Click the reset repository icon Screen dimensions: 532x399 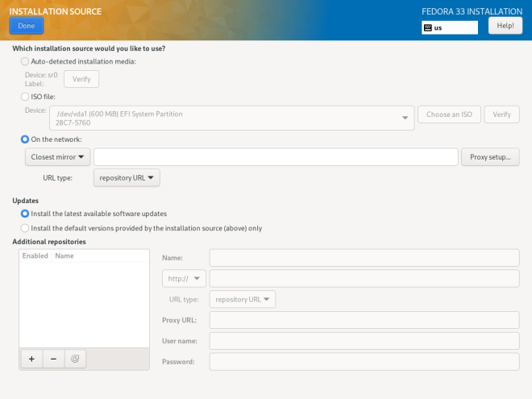(x=75, y=359)
